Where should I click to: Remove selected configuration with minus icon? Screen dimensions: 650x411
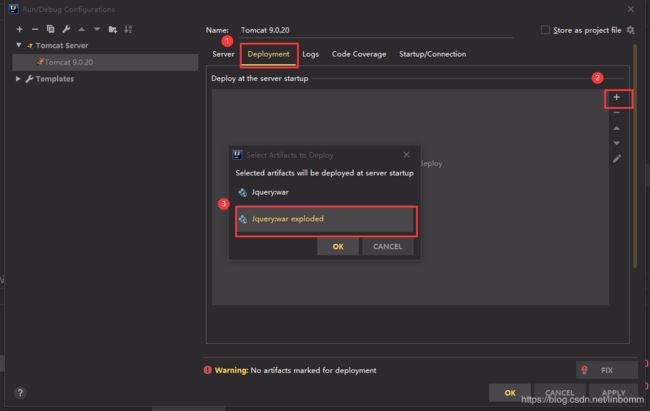(35, 29)
